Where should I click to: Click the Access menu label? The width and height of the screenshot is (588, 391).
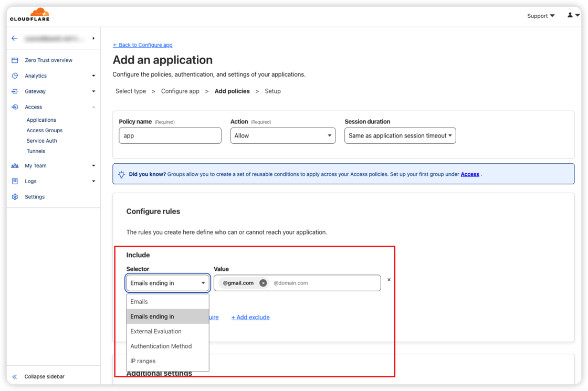[x=34, y=107]
